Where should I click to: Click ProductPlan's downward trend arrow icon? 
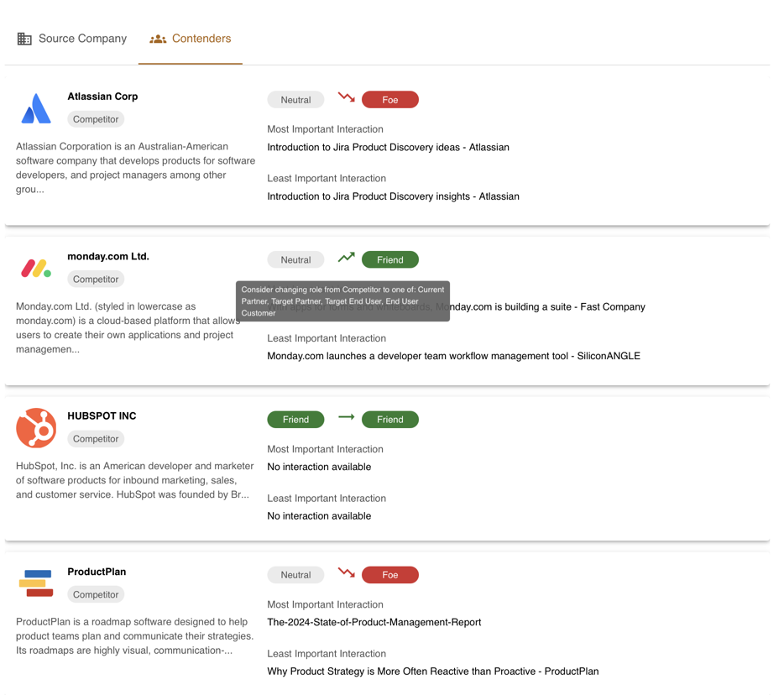pyautogui.click(x=346, y=572)
